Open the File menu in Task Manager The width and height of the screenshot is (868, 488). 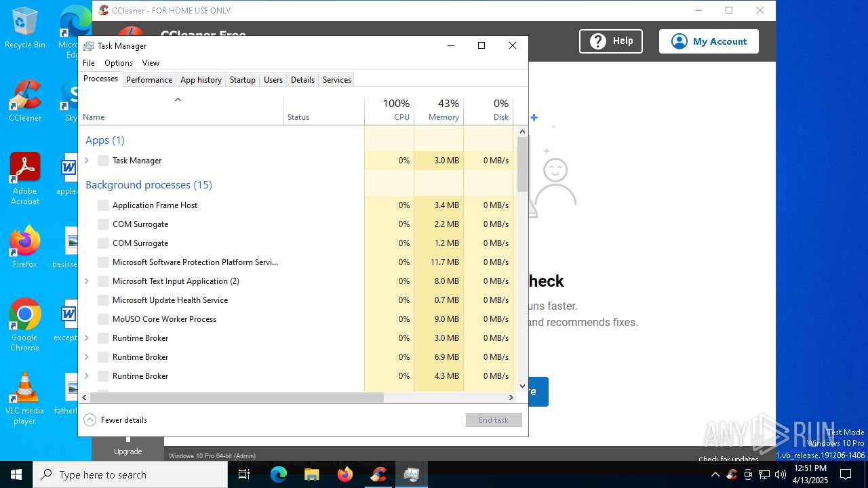pos(89,63)
